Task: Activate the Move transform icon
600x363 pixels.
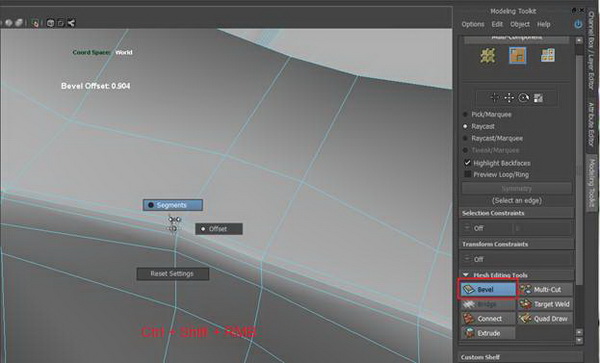Action: coord(509,98)
